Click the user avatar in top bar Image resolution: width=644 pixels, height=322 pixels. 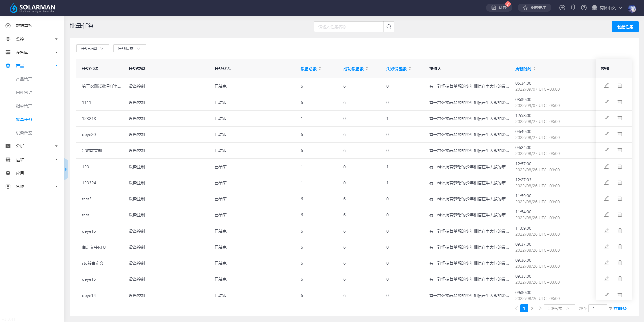(632, 8)
